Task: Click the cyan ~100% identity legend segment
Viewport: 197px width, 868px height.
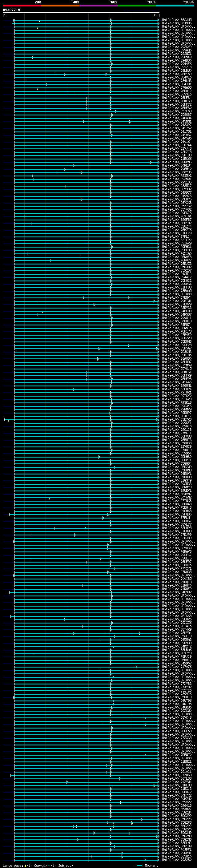Action: [175, 6]
